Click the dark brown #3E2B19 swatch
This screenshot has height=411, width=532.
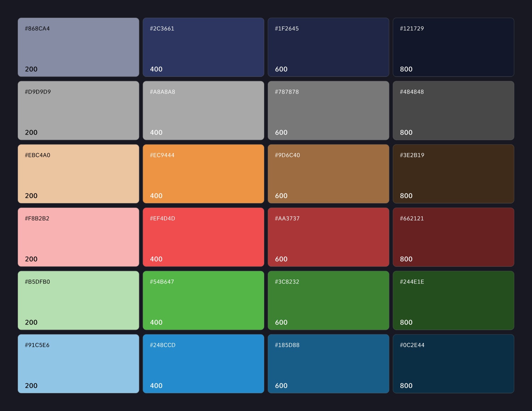click(453, 174)
